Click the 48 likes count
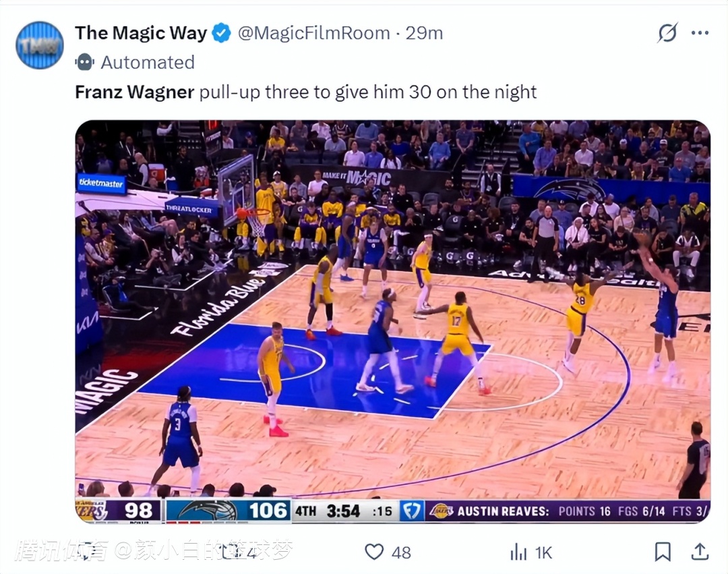This screenshot has width=728, height=574. coord(401,552)
